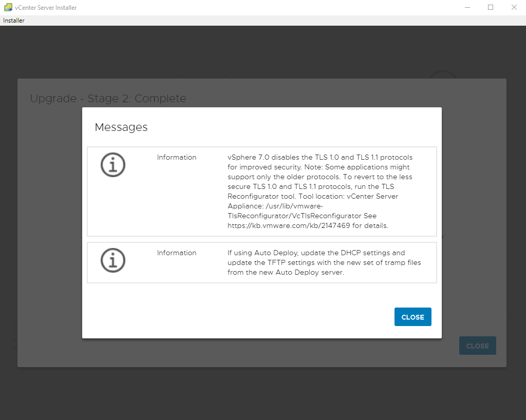The width and height of the screenshot is (526, 420).
Task: Click the Information label of the Auto Deploy row
Action: click(x=177, y=253)
